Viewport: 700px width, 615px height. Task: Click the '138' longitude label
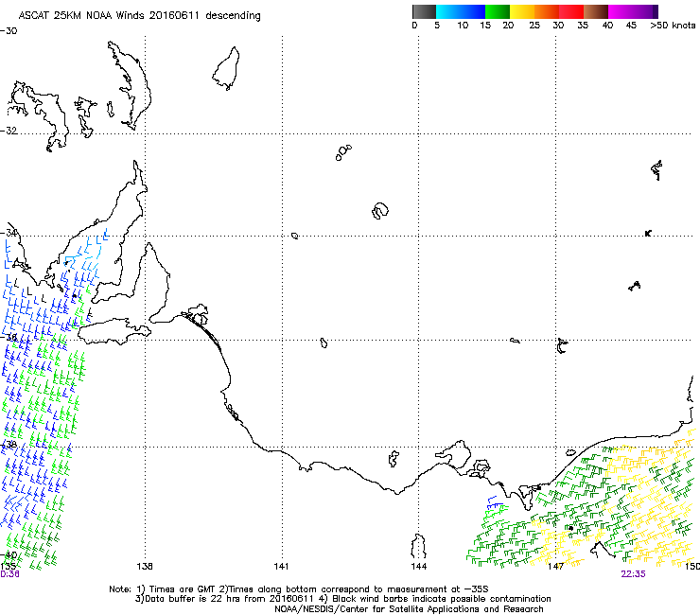(145, 567)
